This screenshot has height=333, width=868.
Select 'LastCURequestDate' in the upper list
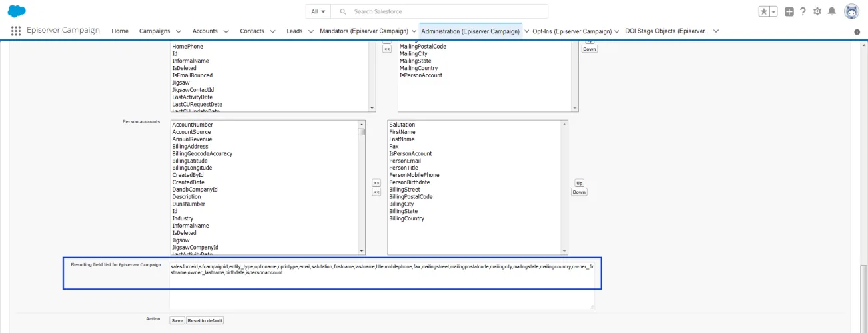click(x=197, y=104)
